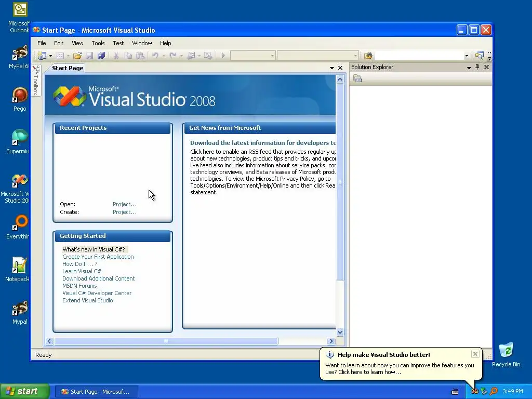This screenshot has width=532, height=399.
Task: Open the Window menu
Action: pyautogui.click(x=142, y=43)
